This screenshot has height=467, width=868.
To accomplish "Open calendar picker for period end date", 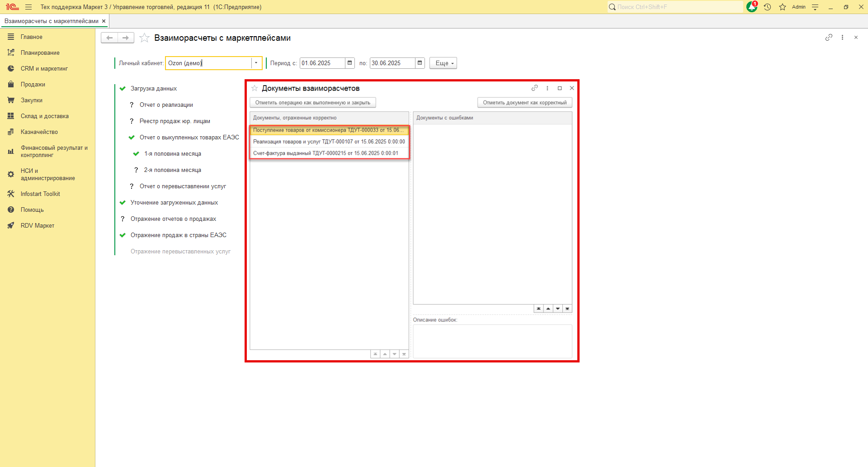I will (420, 63).
